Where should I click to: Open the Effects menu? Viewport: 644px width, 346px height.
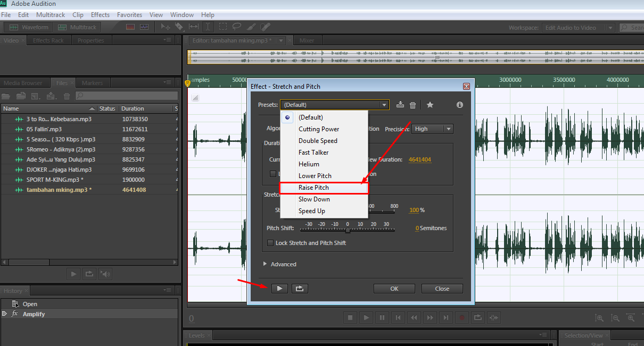coord(100,15)
